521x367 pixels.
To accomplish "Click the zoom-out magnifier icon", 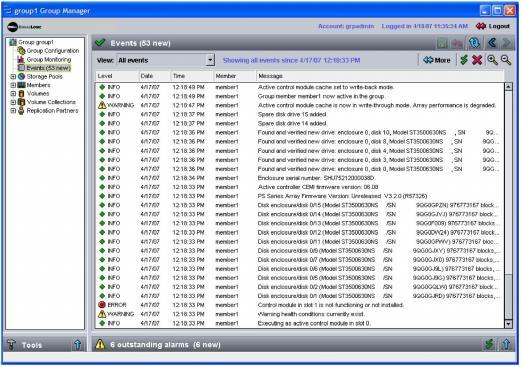I will 506,60.
